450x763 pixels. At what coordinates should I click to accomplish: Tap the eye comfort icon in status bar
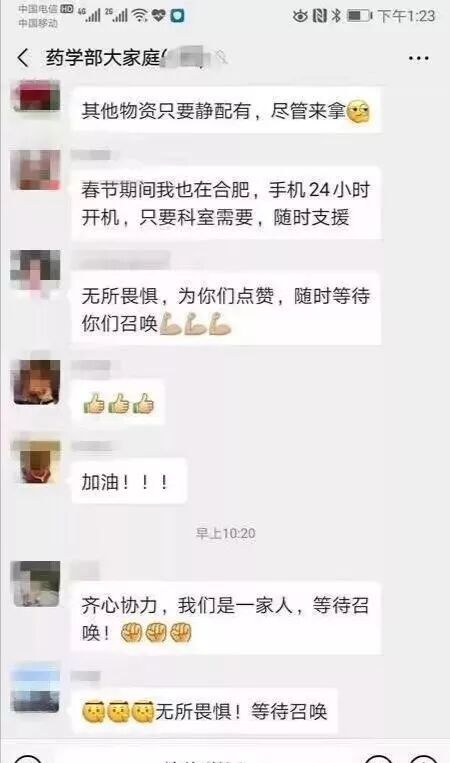tap(300, 16)
